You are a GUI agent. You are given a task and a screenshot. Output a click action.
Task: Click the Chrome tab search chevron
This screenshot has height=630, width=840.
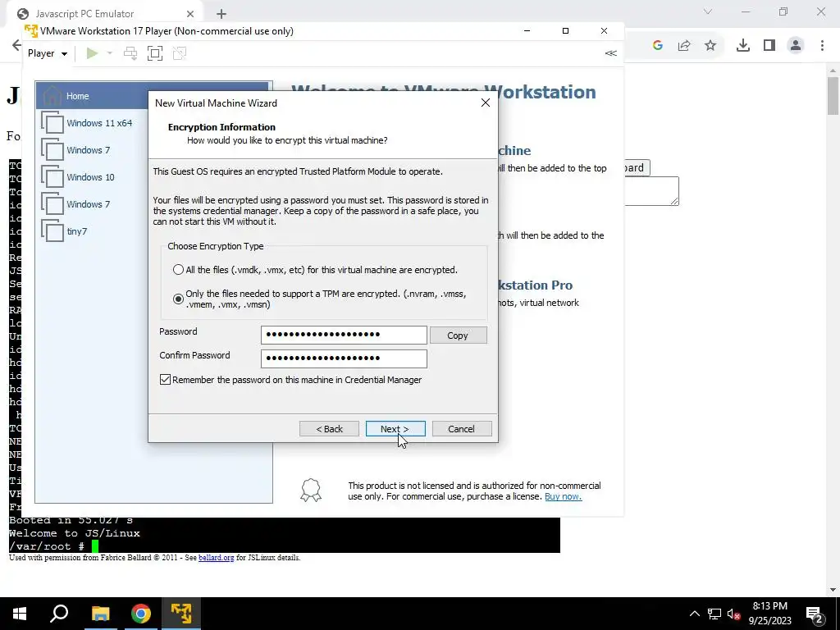[708, 11]
